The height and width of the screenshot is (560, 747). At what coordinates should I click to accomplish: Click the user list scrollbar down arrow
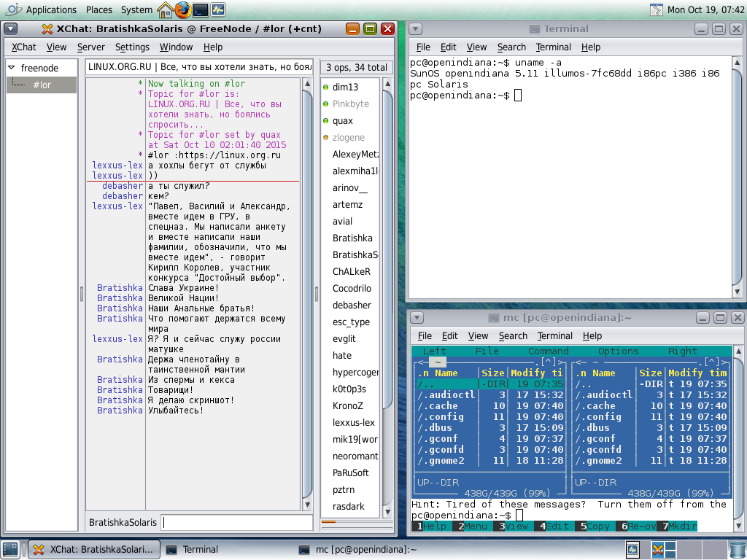[x=387, y=512]
